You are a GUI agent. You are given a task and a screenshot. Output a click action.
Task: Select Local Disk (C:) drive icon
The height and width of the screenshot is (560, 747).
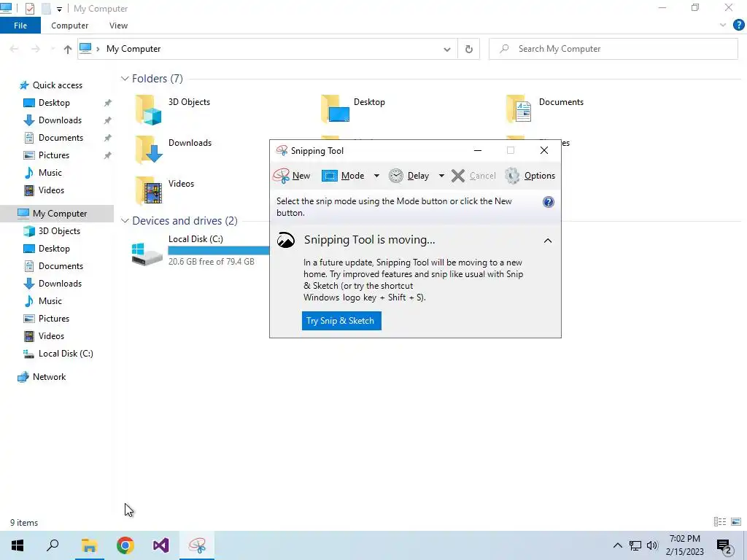147,254
